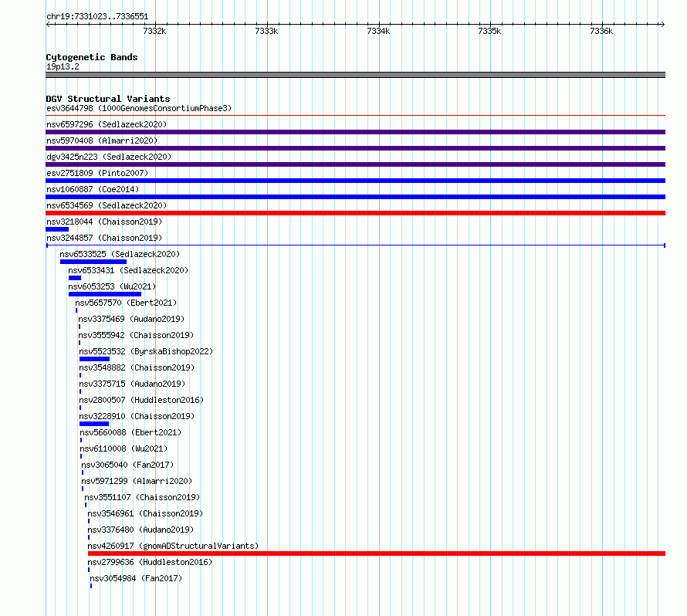Click the blue bar under nsv6053253
The width and height of the screenshot is (687, 616).
tap(105, 294)
